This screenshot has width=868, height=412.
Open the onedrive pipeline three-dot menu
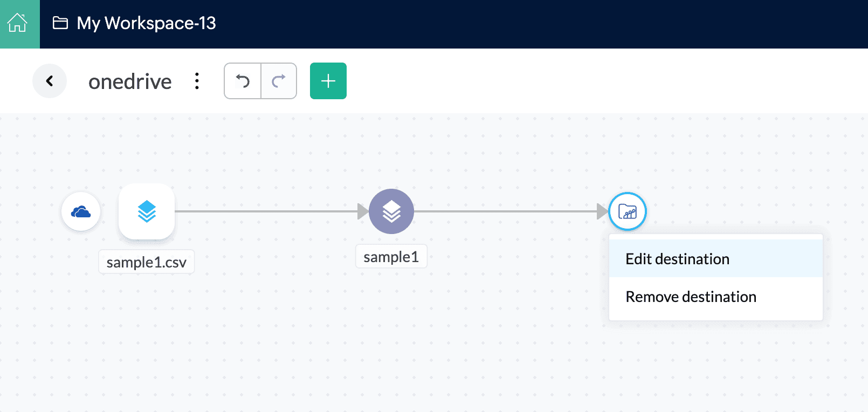pos(197,81)
